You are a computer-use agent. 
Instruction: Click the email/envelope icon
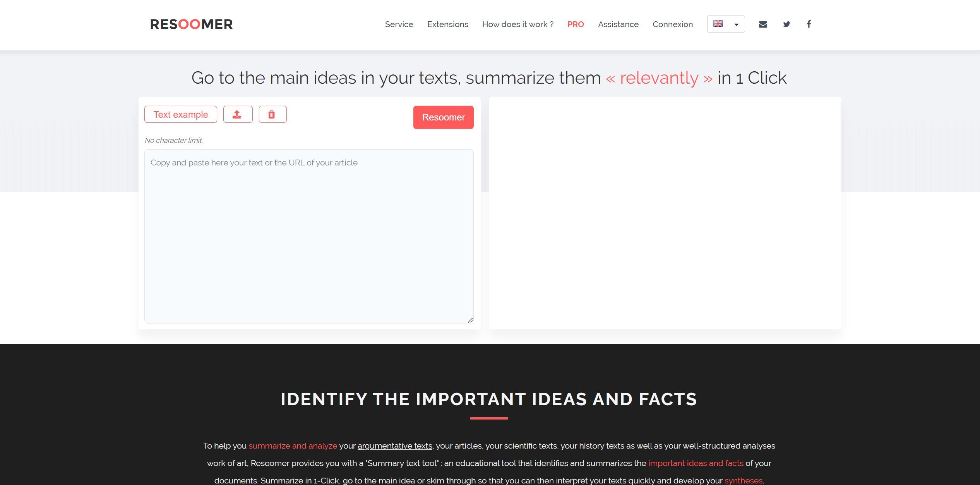pyautogui.click(x=763, y=24)
